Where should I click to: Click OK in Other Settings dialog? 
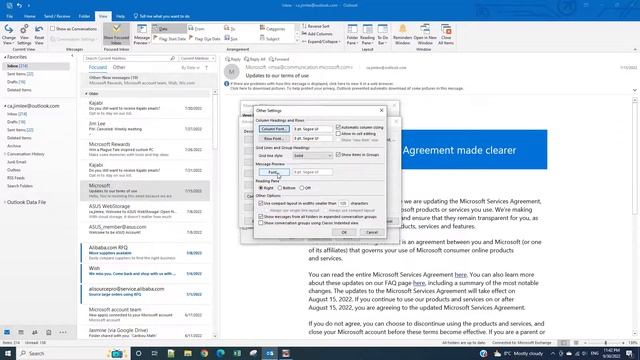[344, 232]
